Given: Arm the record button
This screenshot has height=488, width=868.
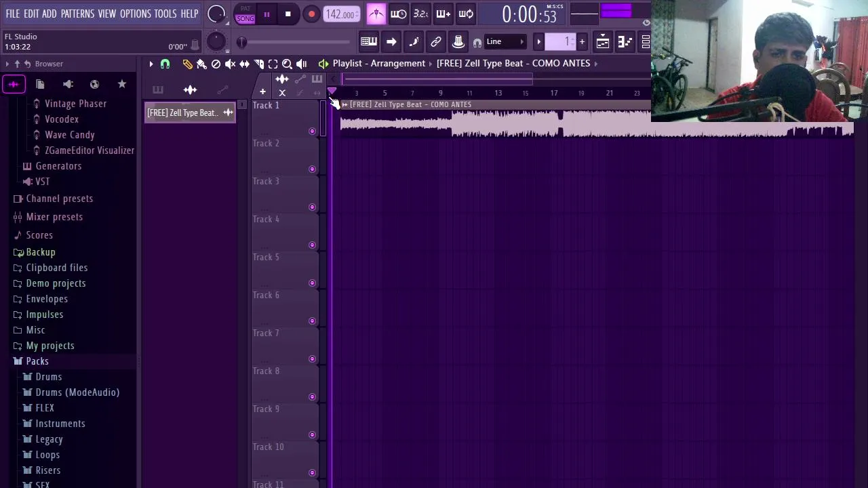Looking at the screenshot, I should tap(311, 14).
